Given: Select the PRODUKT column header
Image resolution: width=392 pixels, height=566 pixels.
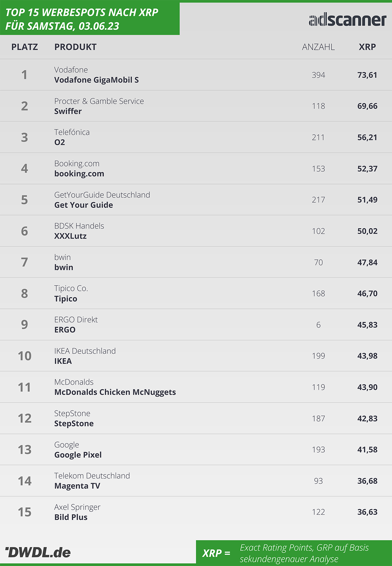Looking at the screenshot, I should pos(75,47).
